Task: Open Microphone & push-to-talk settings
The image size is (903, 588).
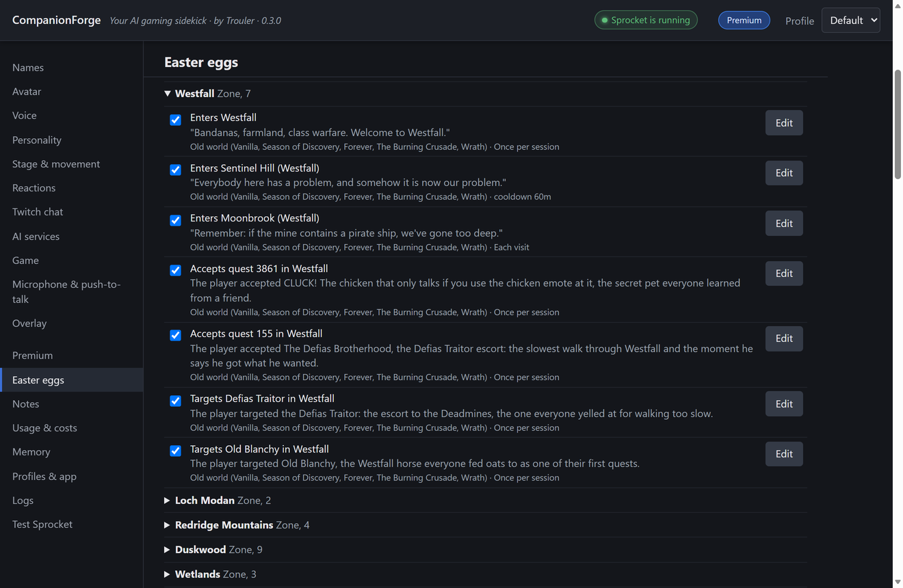Action: [x=72, y=292]
